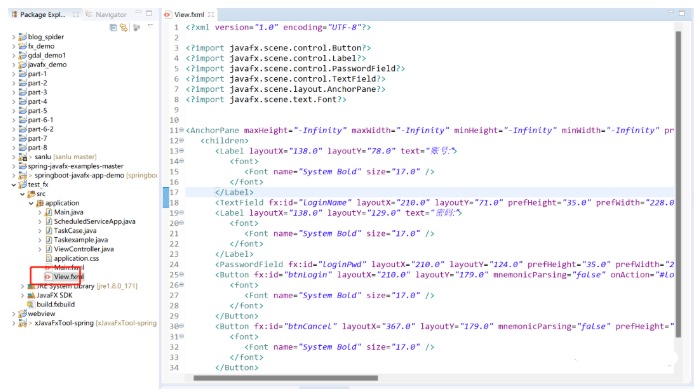Viewport: 698px width, 392px height.
Task: Select part-7 project label
Action: tap(37, 138)
